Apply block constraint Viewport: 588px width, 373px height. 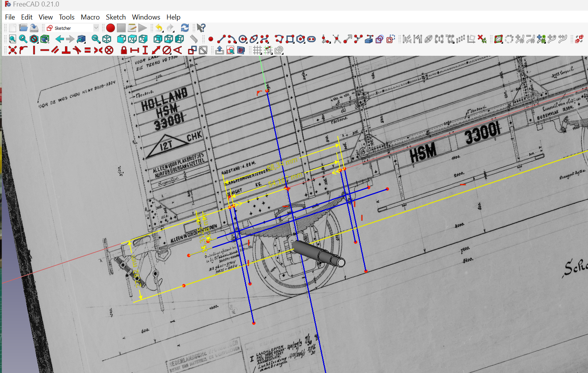pos(109,50)
